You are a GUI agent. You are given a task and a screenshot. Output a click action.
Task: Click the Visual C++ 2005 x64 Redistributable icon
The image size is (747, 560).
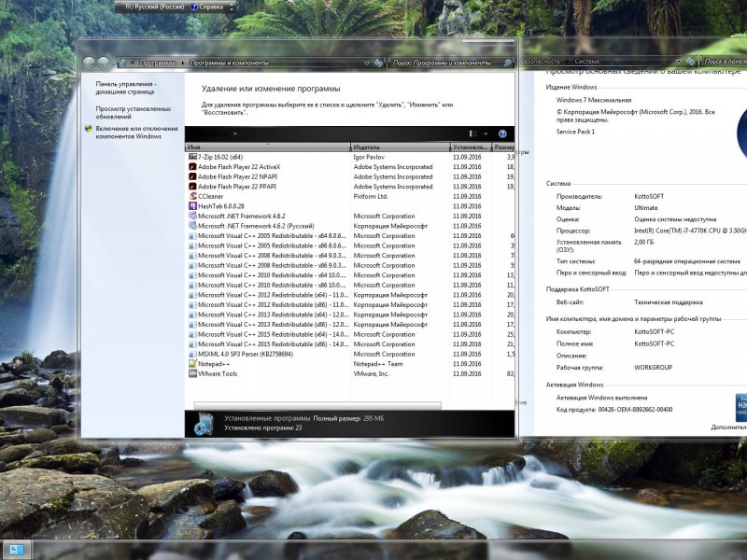(x=192, y=236)
